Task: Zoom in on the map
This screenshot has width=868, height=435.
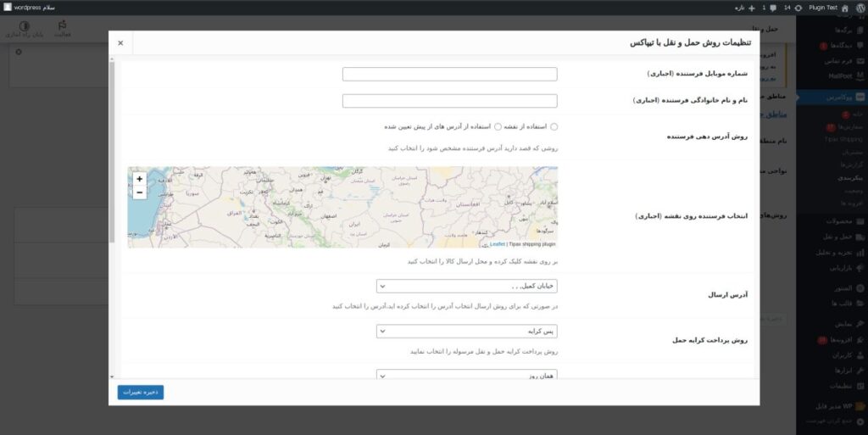Action: (140, 179)
